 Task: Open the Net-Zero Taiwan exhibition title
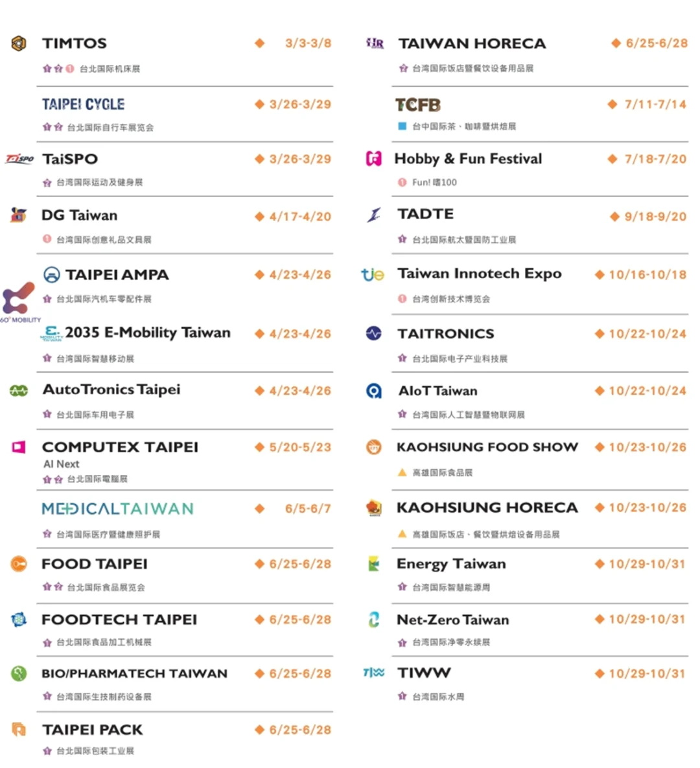coord(452,620)
